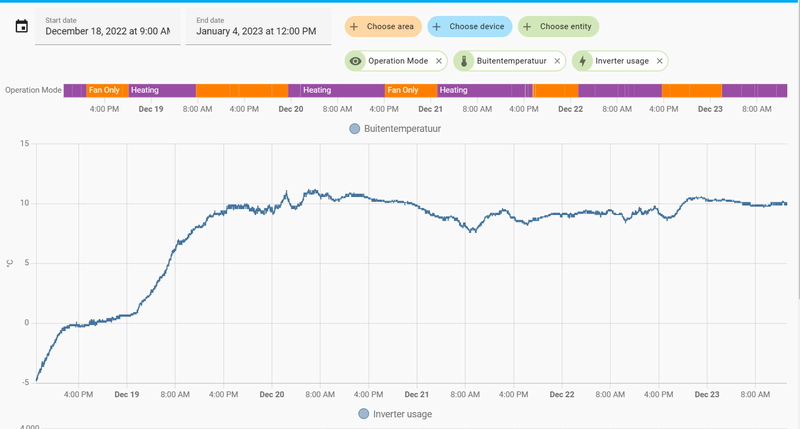Click the thermometer icon on Buitentemperatuur chip
The width and height of the screenshot is (800, 429).
464,61
